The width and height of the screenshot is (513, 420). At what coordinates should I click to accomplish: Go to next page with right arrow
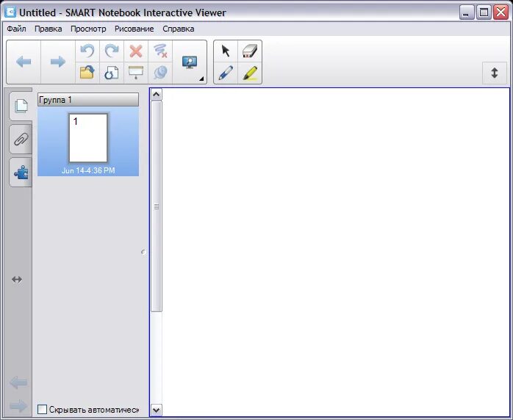point(58,62)
